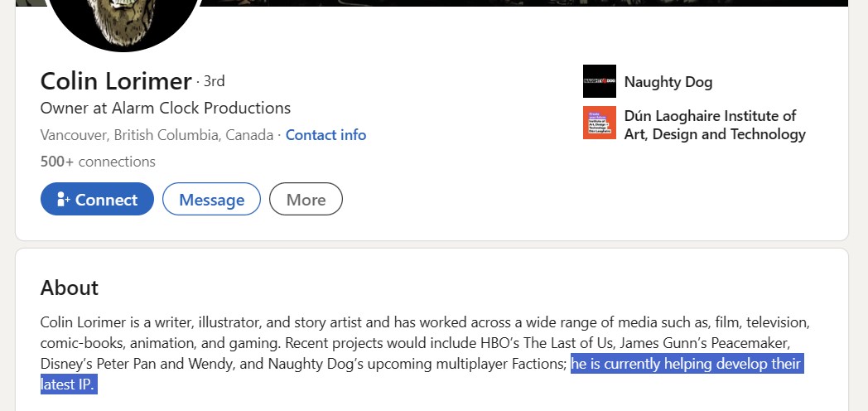Click the 3rd degree connection badge
The image size is (868, 411).
click(215, 81)
